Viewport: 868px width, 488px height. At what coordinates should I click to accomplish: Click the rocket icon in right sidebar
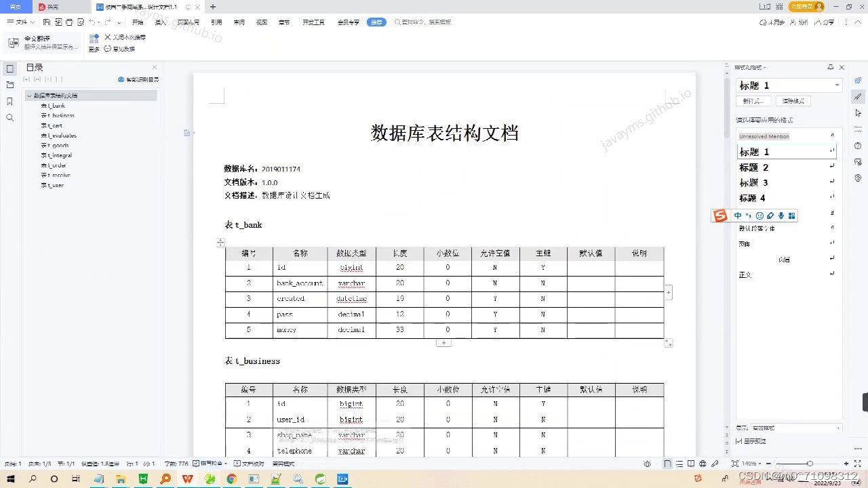(858, 81)
